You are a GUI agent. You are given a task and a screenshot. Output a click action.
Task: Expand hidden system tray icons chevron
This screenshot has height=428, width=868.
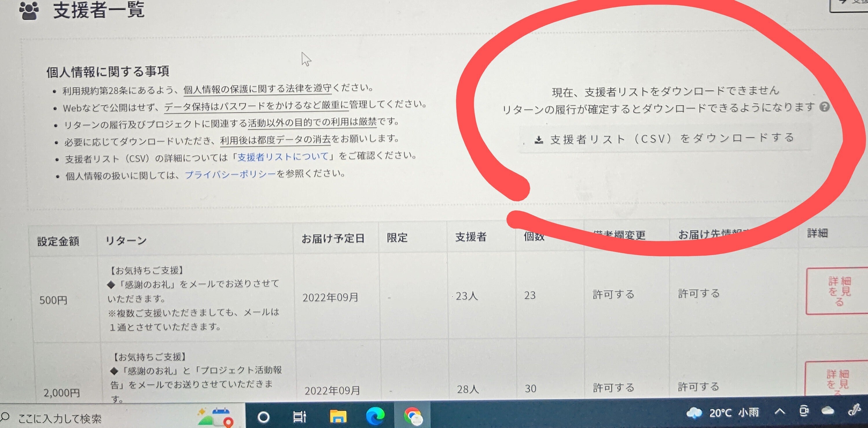(780, 412)
